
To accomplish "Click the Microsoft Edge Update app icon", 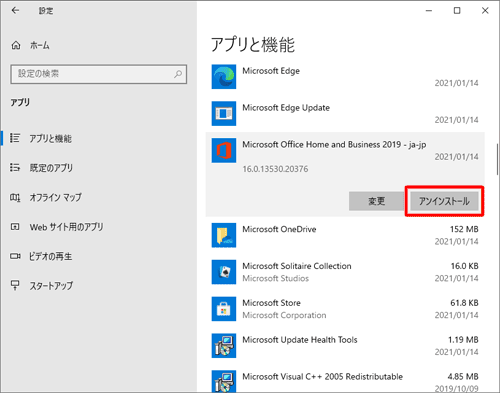I will [x=224, y=114].
